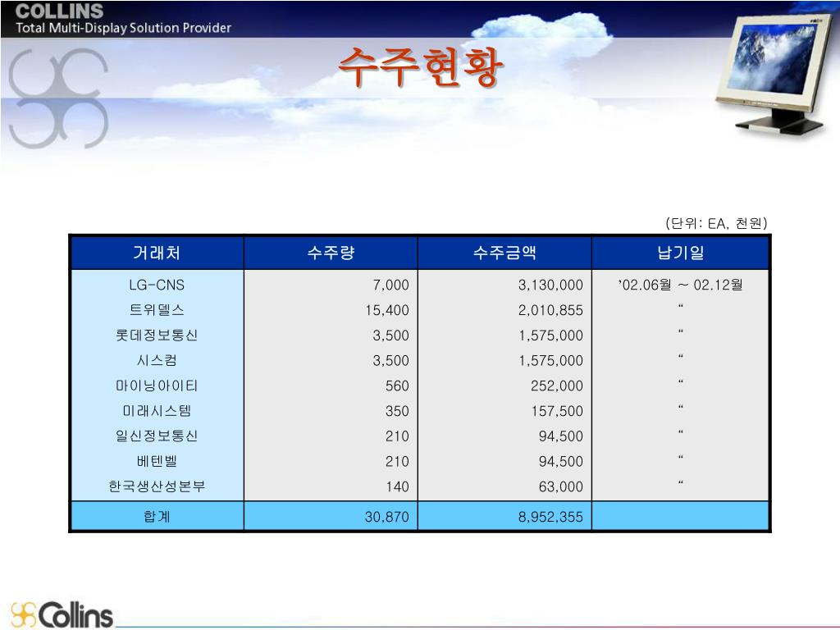Click the quantity 3,500 in the 시스컴 row
The height and width of the screenshot is (630, 840).
[x=390, y=361]
